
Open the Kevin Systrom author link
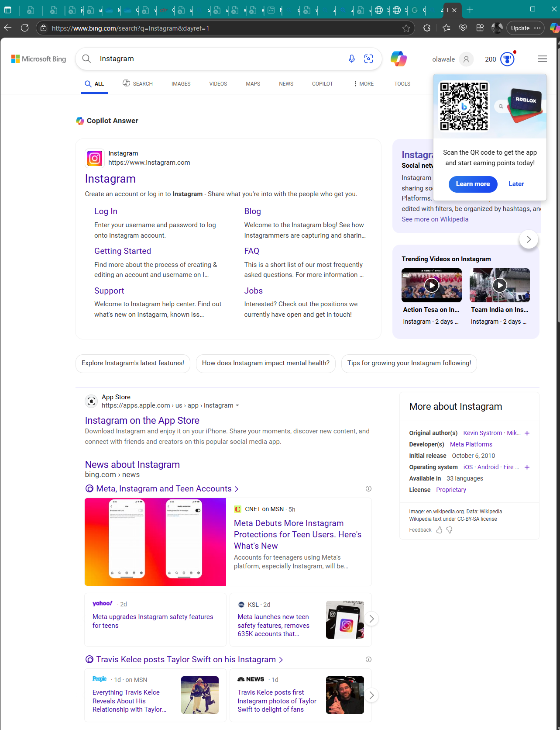pos(483,433)
